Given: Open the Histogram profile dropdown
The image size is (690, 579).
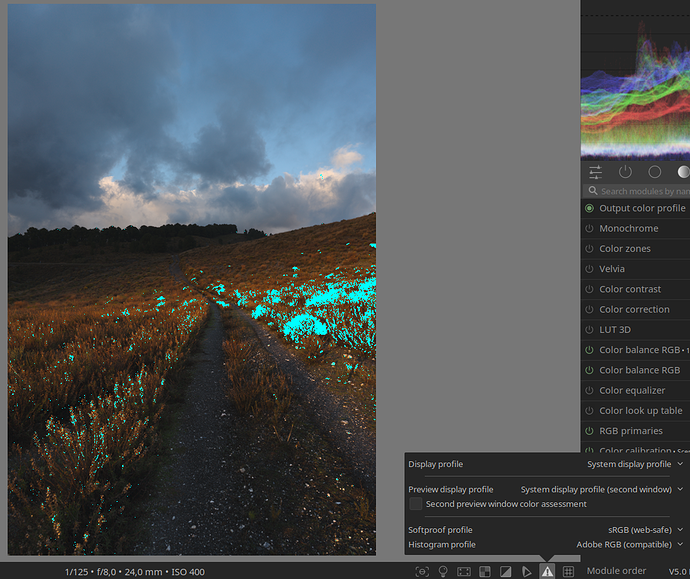Looking at the screenshot, I should pyautogui.click(x=629, y=545).
